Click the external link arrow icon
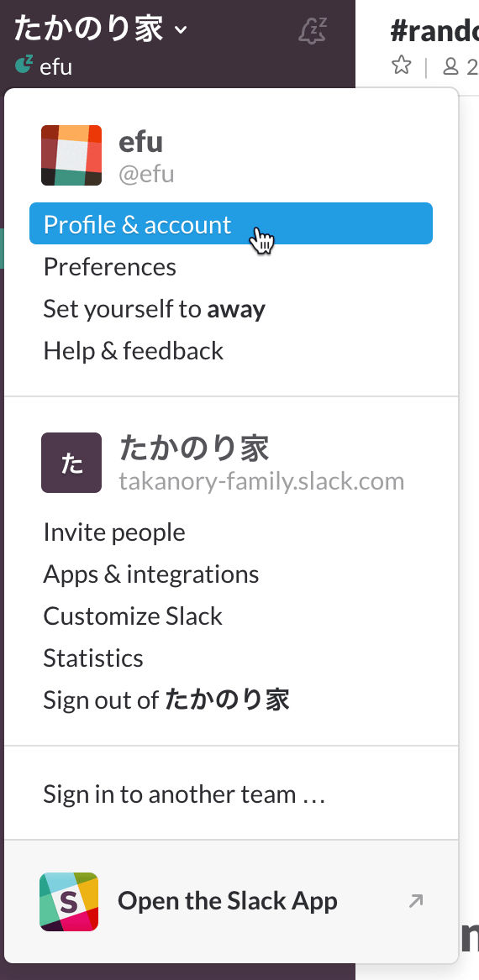Image resolution: width=479 pixels, height=980 pixels. click(x=416, y=900)
